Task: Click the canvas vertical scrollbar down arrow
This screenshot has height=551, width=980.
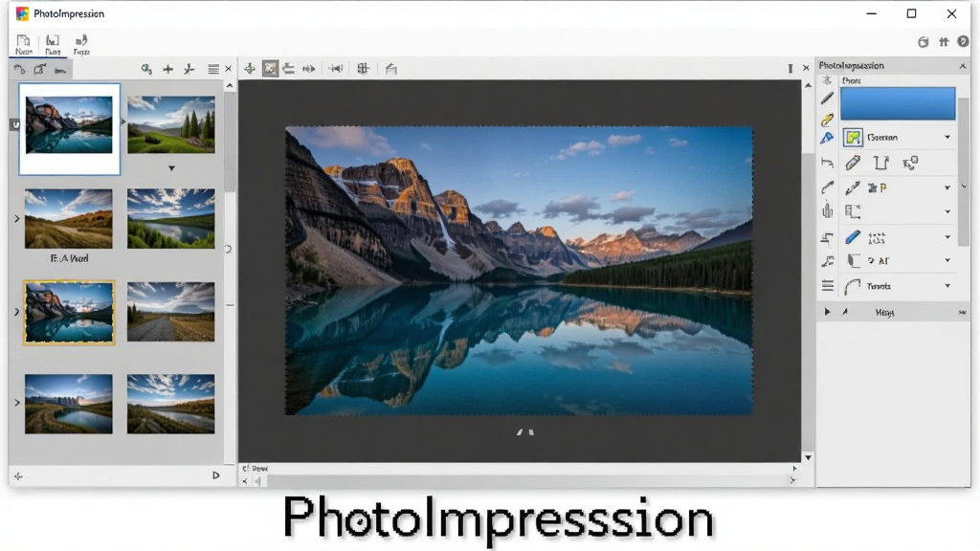Action: (x=808, y=457)
